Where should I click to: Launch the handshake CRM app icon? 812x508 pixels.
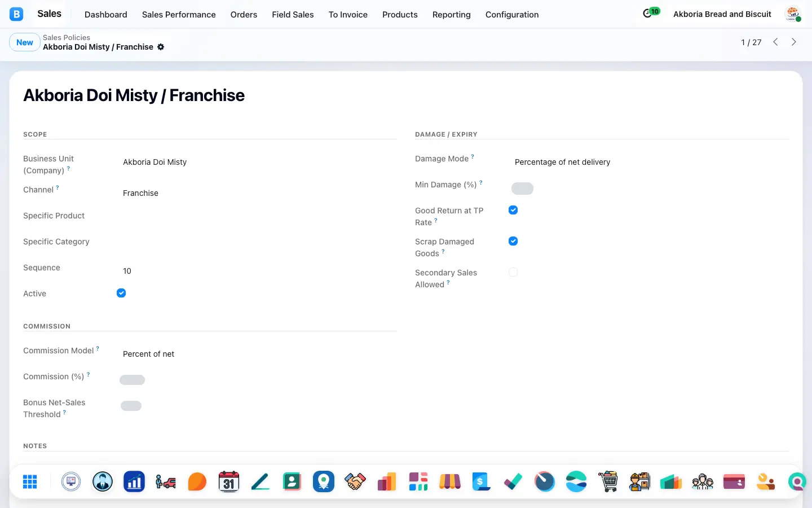tap(355, 481)
